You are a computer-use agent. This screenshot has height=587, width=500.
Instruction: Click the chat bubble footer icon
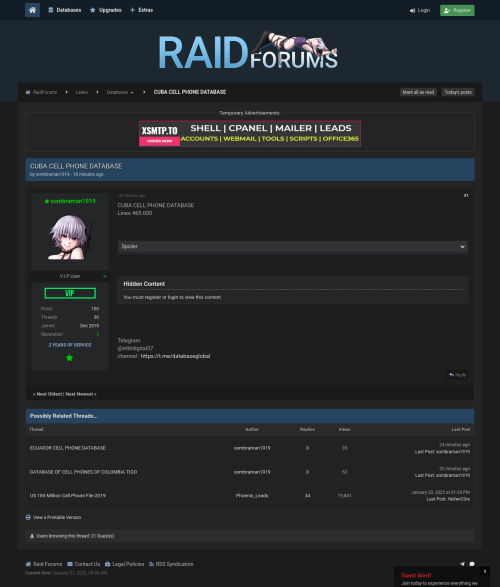pos(472,564)
